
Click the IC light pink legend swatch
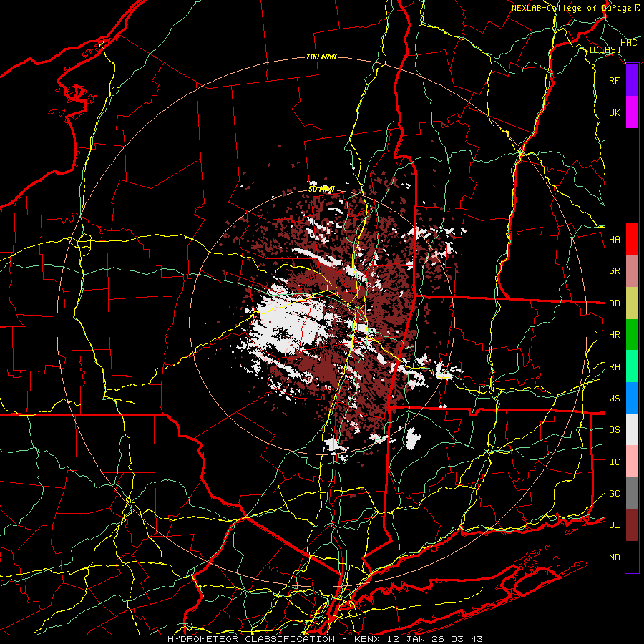click(x=632, y=462)
